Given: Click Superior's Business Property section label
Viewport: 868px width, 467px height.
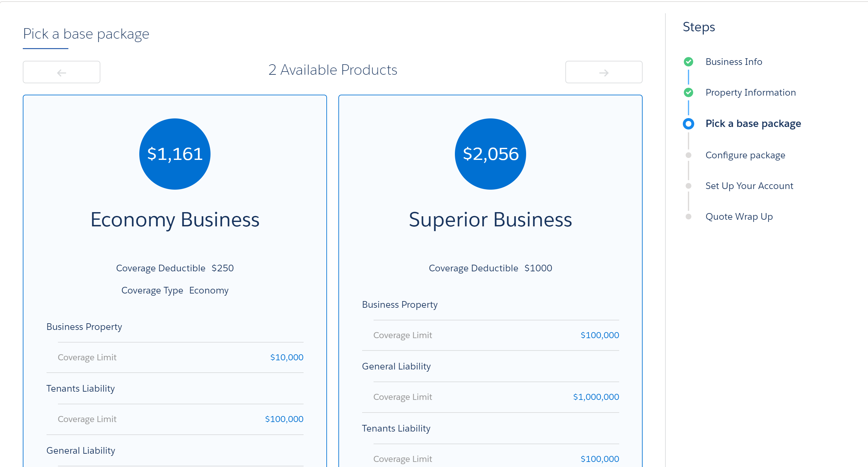Looking at the screenshot, I should pyautogui.click(x=399, y=305).
